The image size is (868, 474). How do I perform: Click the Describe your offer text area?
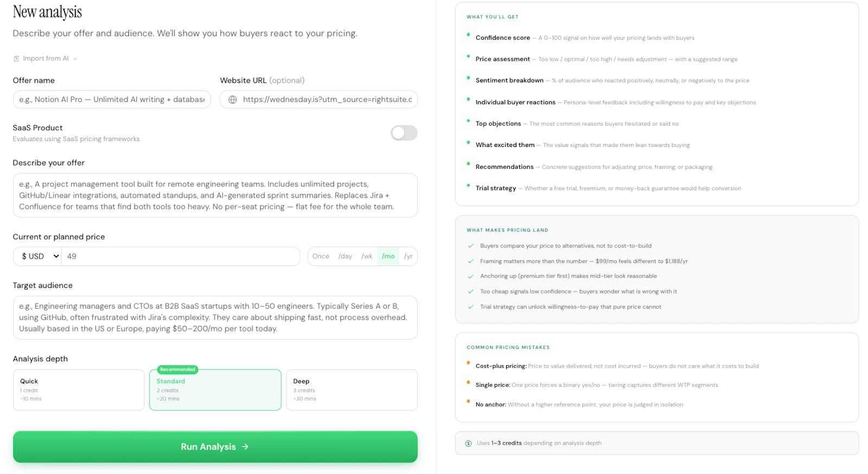[215, 195]
